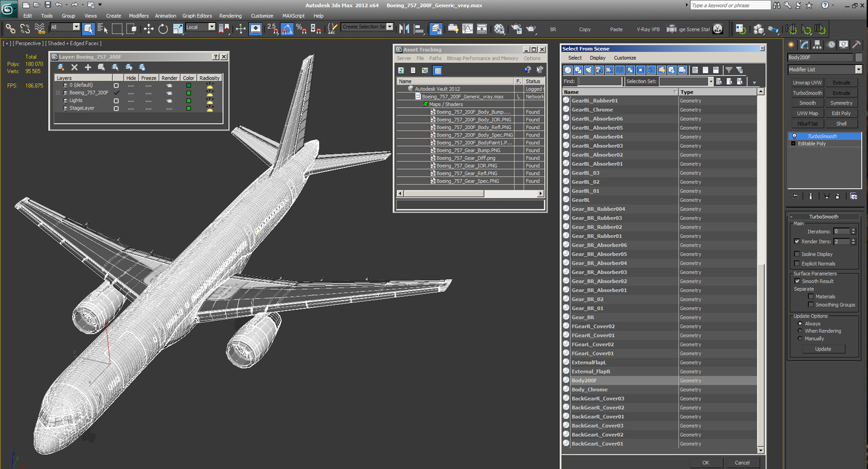Click Refresh icon in Asset Tracking
Viewport: 868px width, 469px height.
401,70
